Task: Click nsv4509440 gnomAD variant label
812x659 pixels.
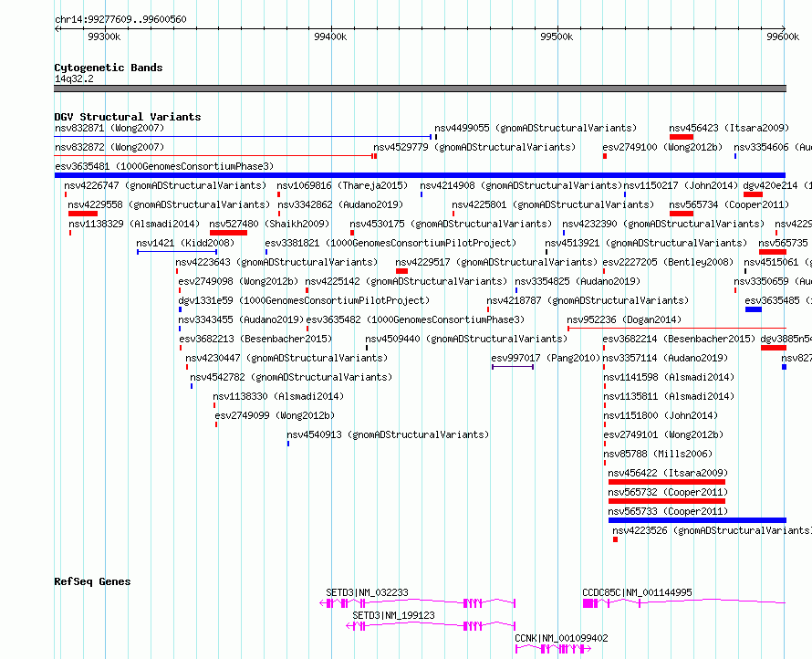Action: [x=466, y=339]
